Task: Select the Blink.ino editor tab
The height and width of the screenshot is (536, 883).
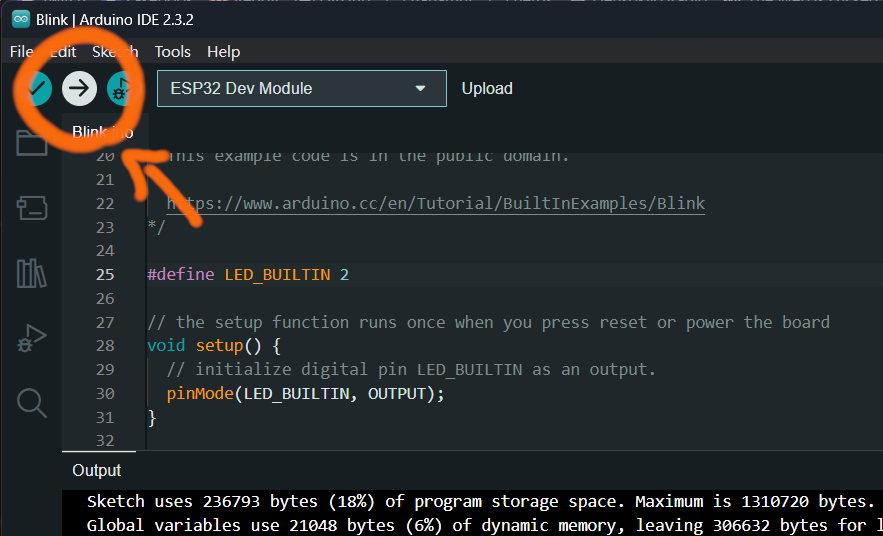Action: [102, 132]
